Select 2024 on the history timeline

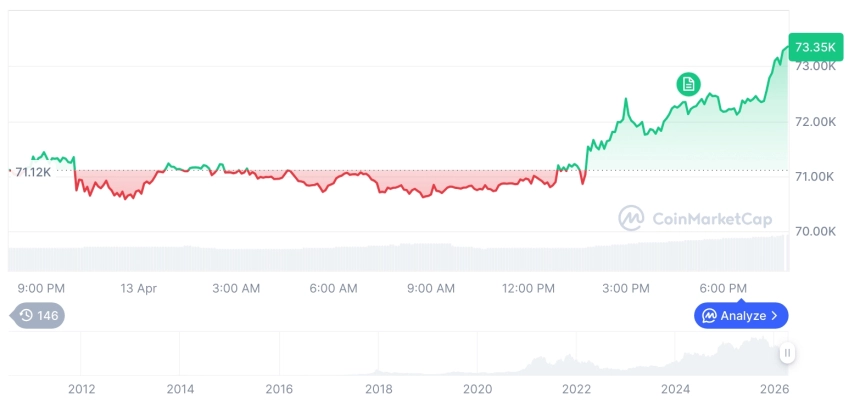[675, 388]
